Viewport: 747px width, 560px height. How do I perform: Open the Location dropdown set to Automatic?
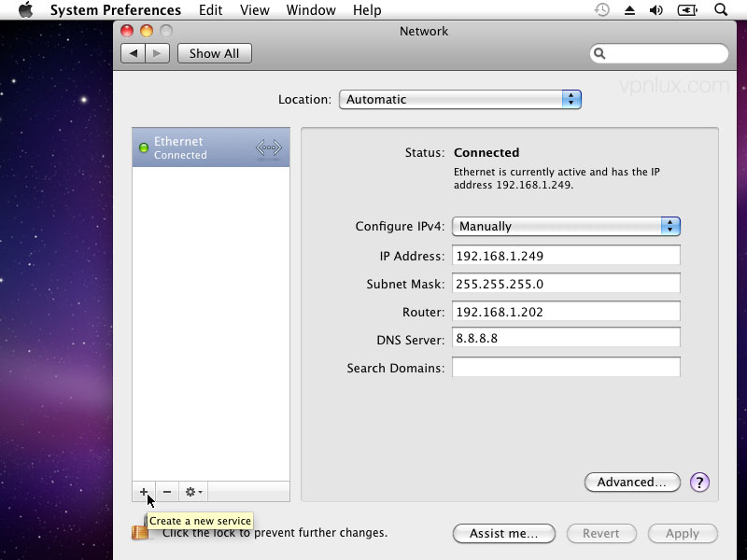(460, 99)
